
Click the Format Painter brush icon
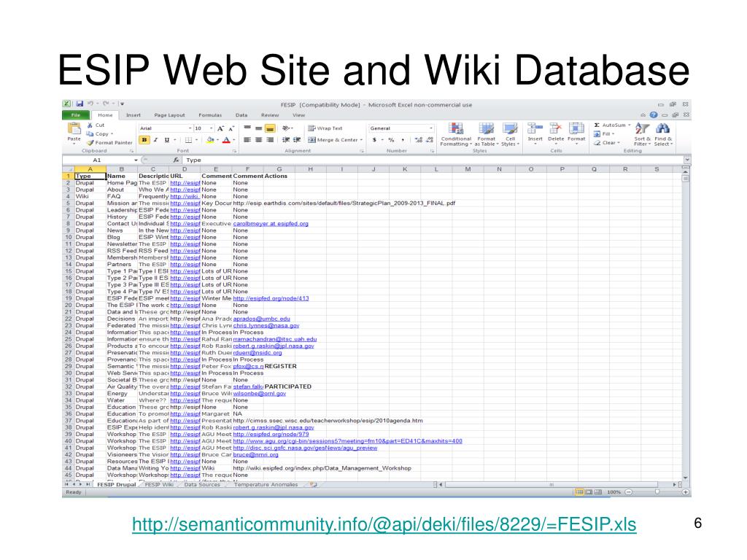(x=90, y=142)
